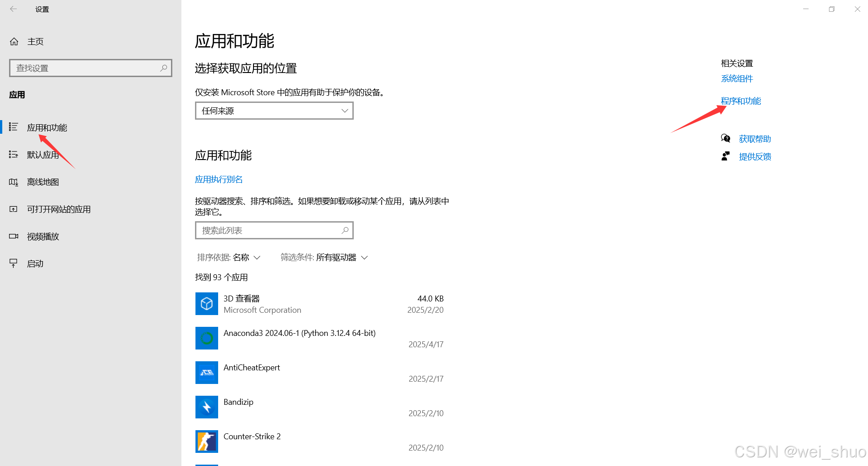Image resolution: width=868 pixels, height=466 pixels.
Task: Click the 3D 查看器 app icon
Action: pyautogui.click(x=207, y=304)
